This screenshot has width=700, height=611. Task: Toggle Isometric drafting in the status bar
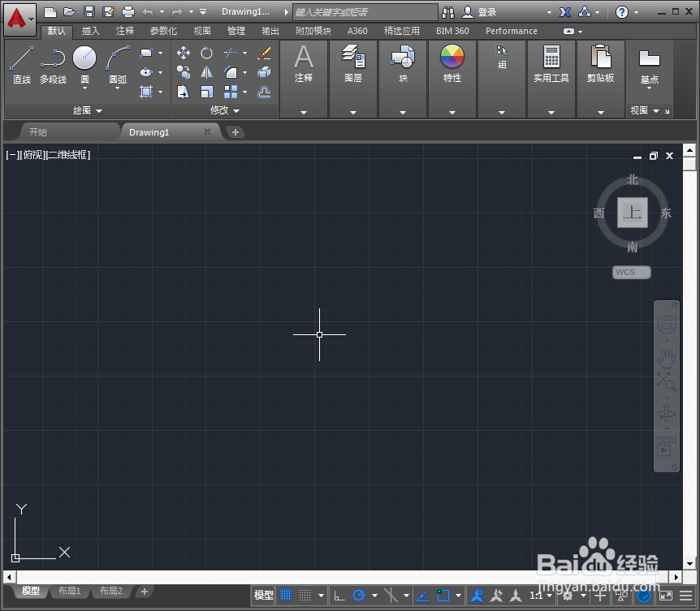click(391, 595)
